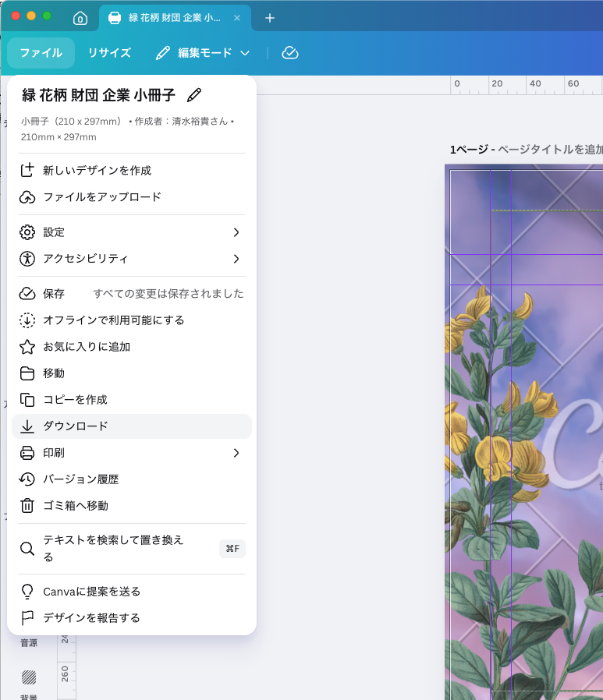Click the history clock icon

27,479
